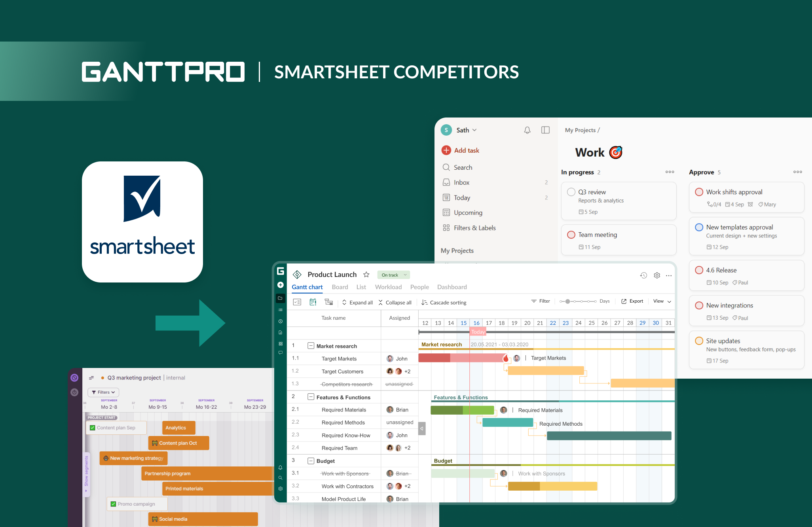Viewport: 812px width, 527px height.
Task: Click the Export icon above the chart
Action: pos(623,301)
